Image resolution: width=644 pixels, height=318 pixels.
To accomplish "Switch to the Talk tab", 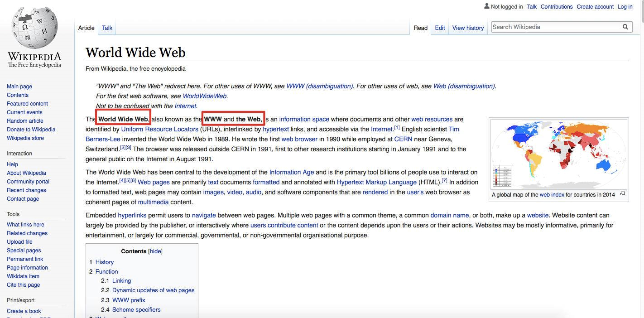I will [x=107, y=28].
